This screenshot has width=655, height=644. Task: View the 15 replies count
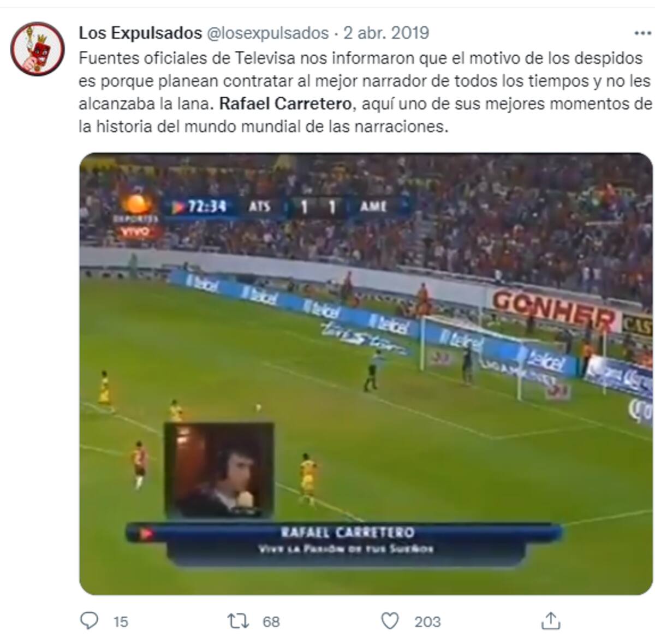click(121, 622)
